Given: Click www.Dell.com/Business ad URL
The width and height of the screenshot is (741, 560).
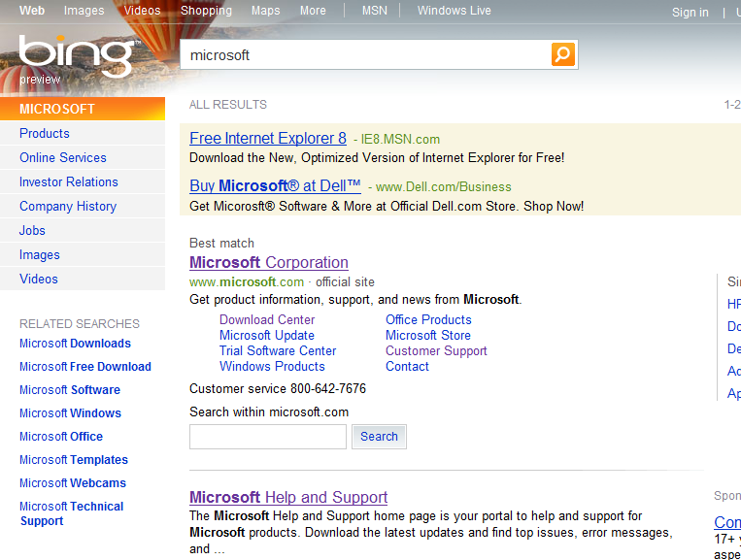Looking at the screenshot, I should (443, 187).
